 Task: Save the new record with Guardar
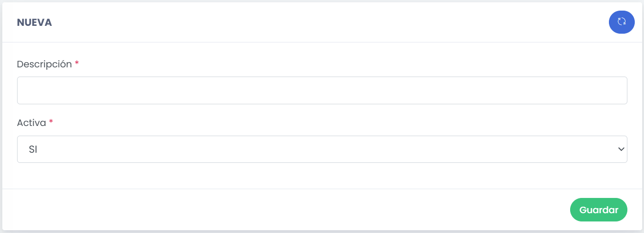pos(598,210)
